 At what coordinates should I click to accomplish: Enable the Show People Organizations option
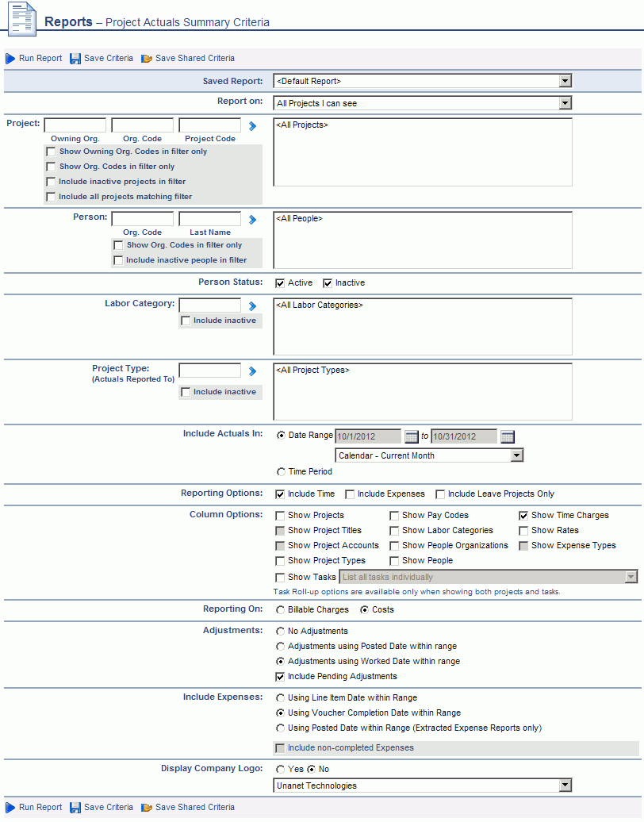coord(394,546)
